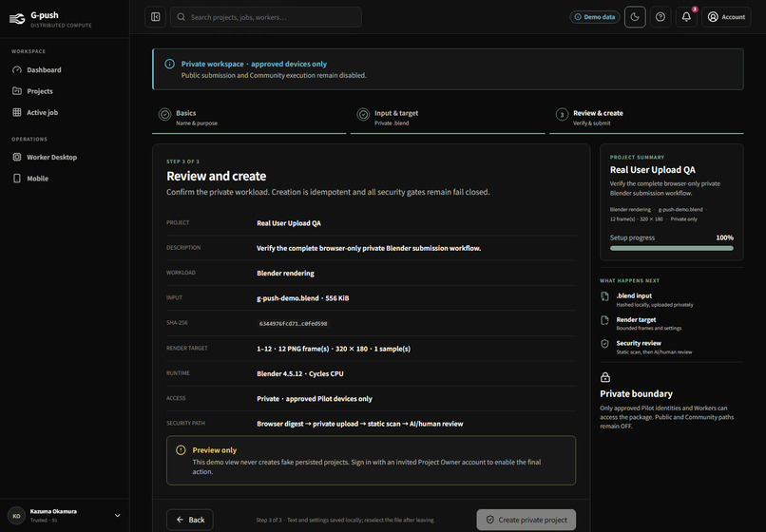The image size is (766, 532).
Task: Click the Active job grid icon
Action: tap(17, 112)
